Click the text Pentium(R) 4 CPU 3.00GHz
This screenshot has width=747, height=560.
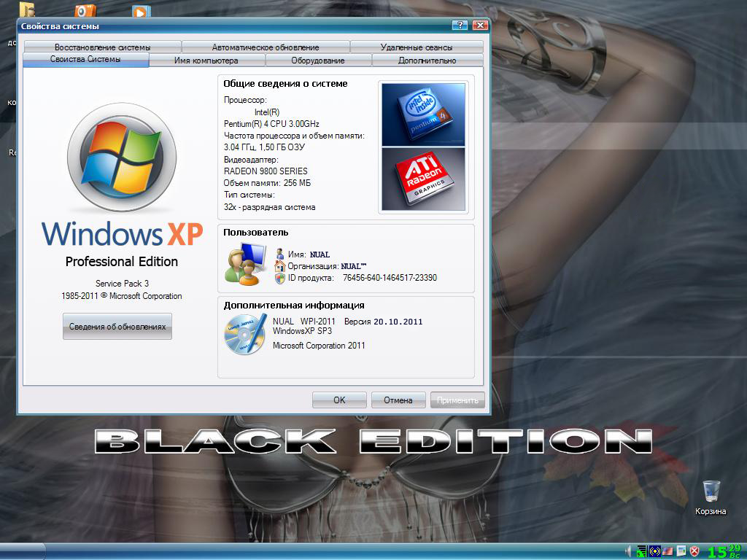271,124
